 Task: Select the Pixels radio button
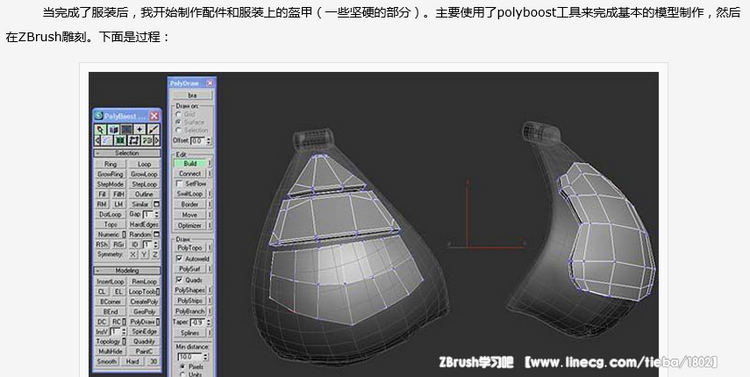[183, 366]
